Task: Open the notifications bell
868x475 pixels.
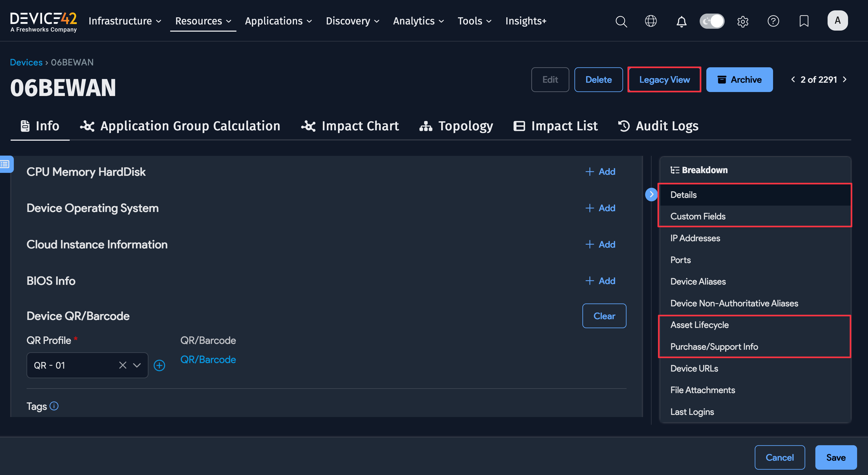Action: [x=681, y=21]
